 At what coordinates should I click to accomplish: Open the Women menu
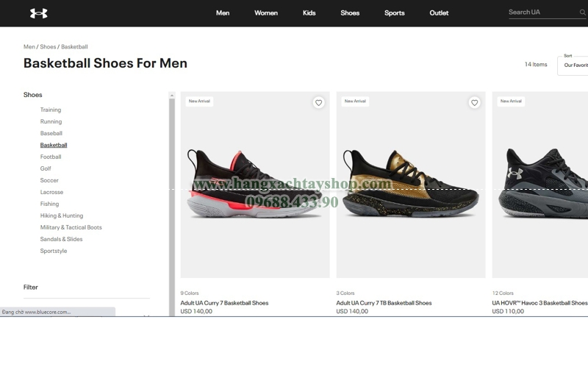pos(266,13)
